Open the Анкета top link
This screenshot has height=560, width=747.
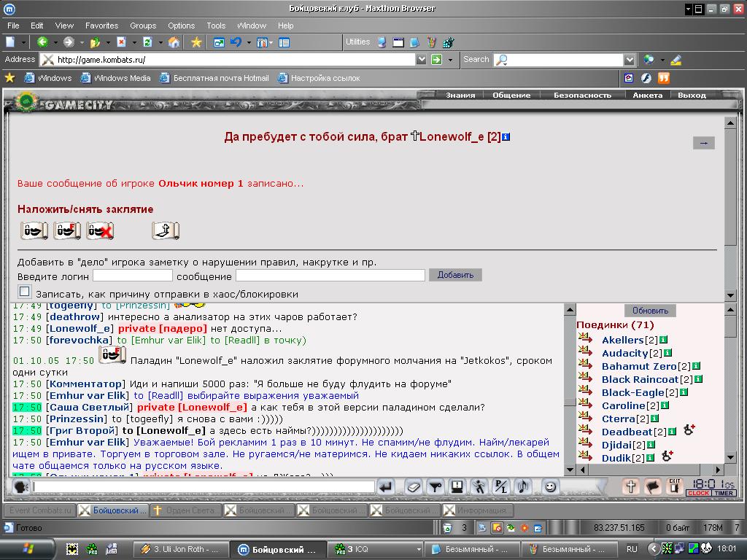(x=648, y=96)
